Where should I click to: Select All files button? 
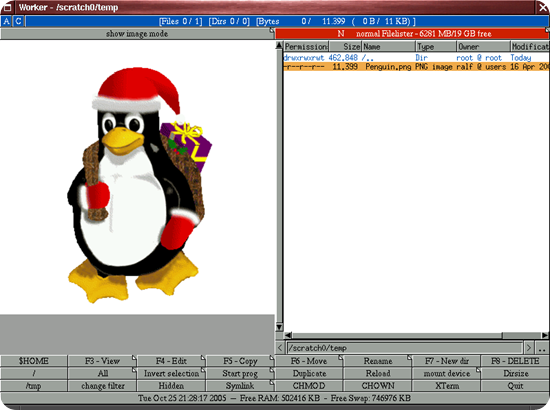pyautogui.click(x=102, y=374)
